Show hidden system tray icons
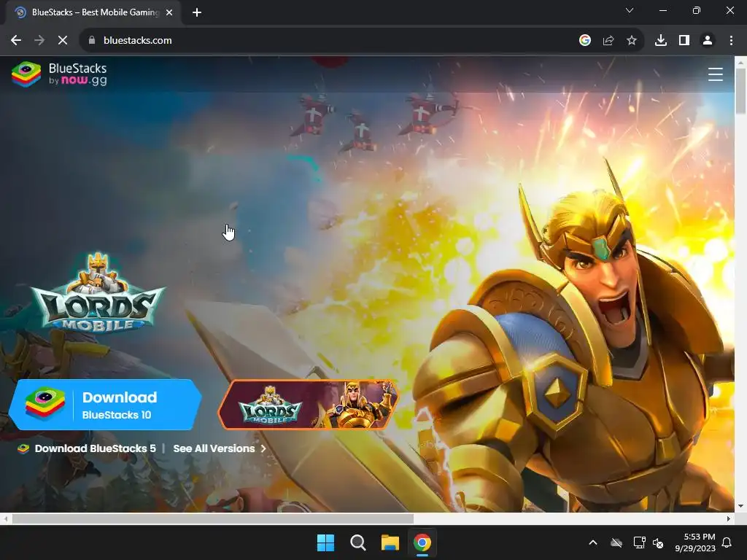Screen dimensions: 747x560 [592, 542]
